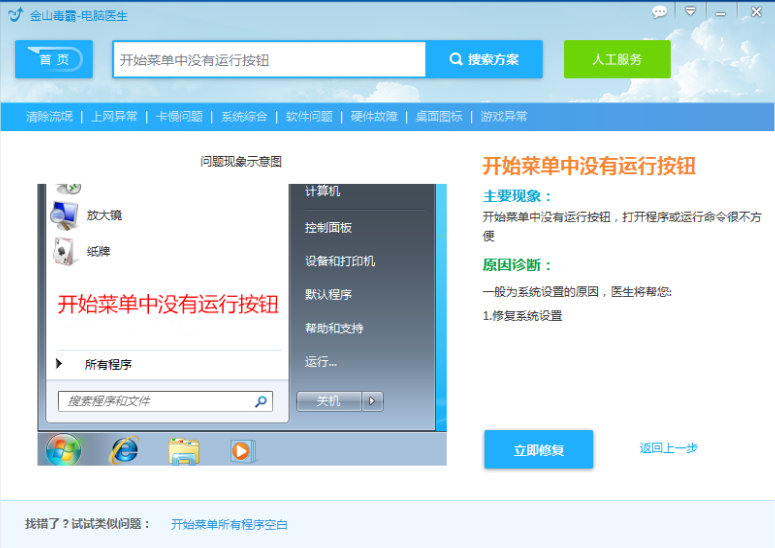Click 设备和打印机 in start menu illustration
The width and height of the screenshot is (775, 548).
click(x=340, y=261)
